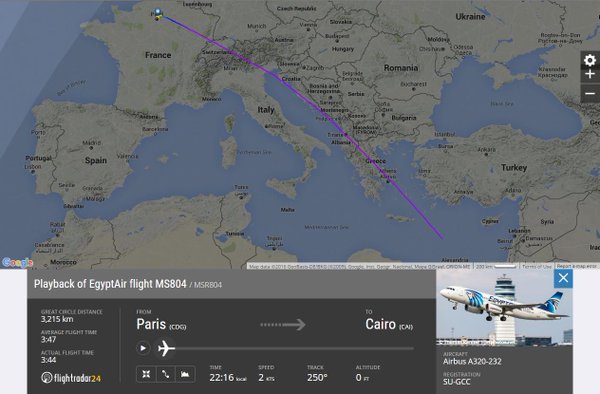Zoom in the map with plus button
The width and height of the screenshot is (600, 394).
pyautogui.click(x=590, y=75)
